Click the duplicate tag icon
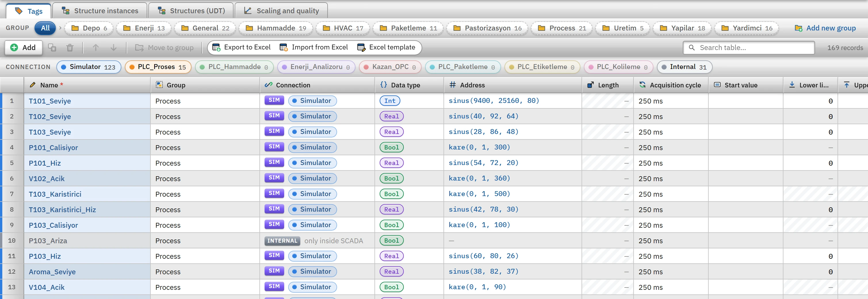 click(x=52, y=47)
